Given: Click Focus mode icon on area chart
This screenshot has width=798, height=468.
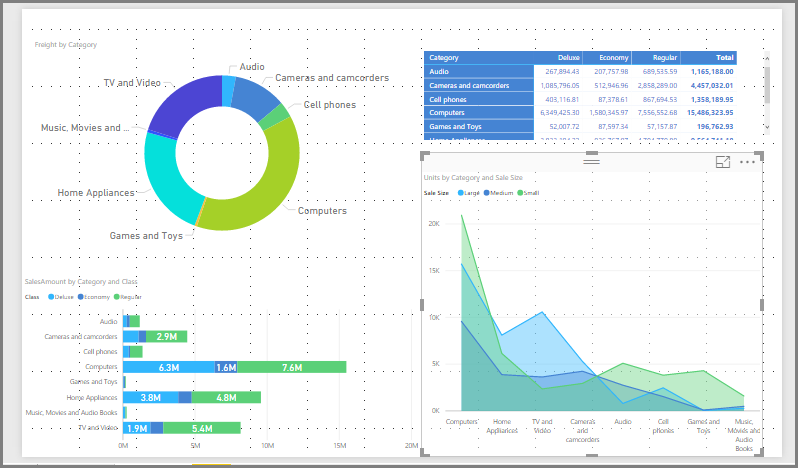Looking at the screenshot, I should 723,162.
